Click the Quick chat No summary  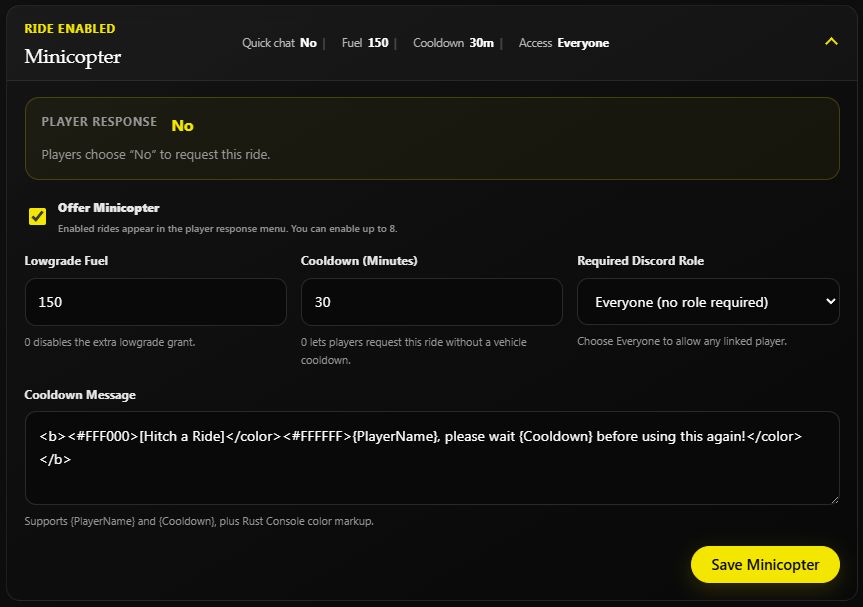[x=279, y=43]
